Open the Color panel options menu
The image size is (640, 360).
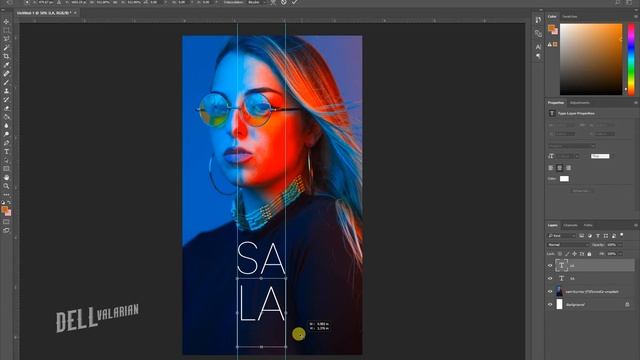tap(636, 17)
